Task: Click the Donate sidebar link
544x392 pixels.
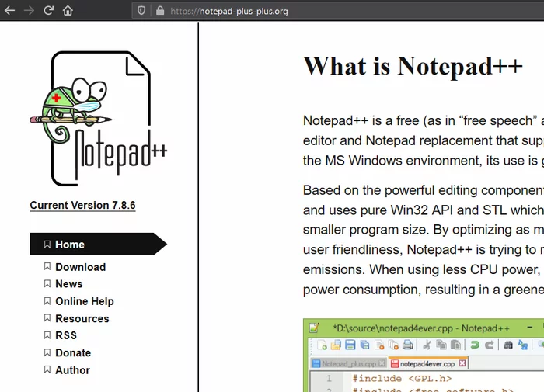Action: click(x=73, y=353)
